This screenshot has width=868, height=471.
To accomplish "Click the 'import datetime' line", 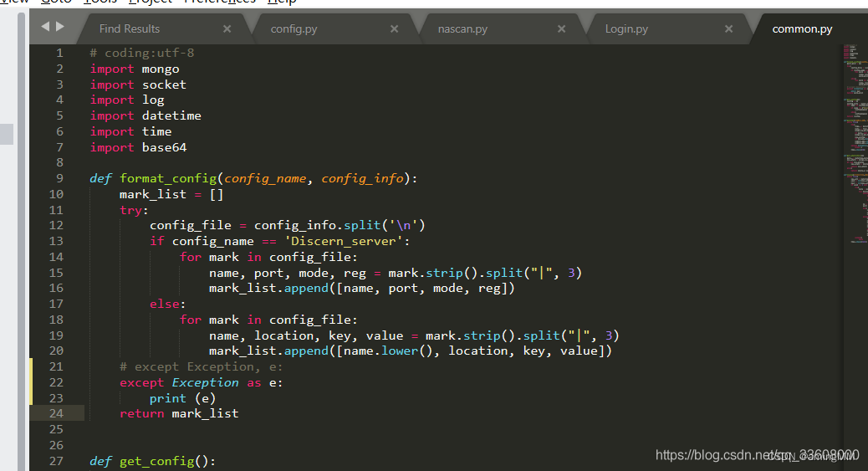I will 146,115.
